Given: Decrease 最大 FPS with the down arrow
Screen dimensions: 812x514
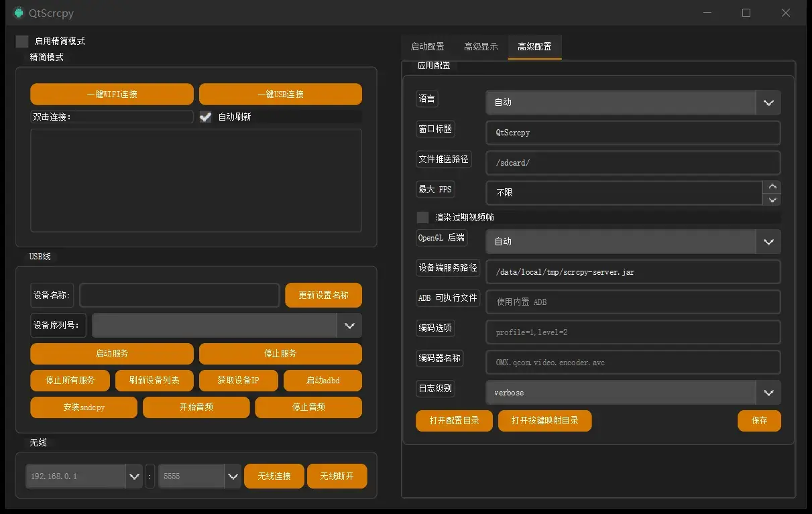Looking at the screenshot, I should tap(772, 199).
